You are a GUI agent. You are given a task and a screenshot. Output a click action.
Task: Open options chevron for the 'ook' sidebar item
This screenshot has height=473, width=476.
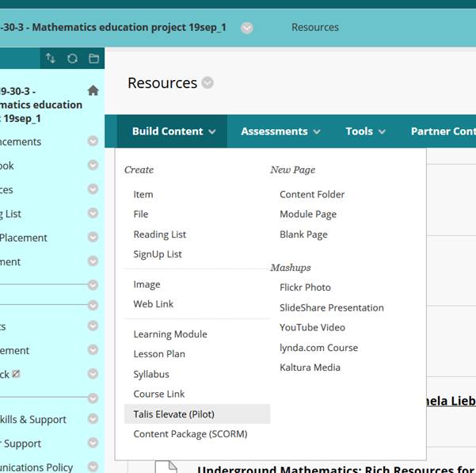pos(93,165)
